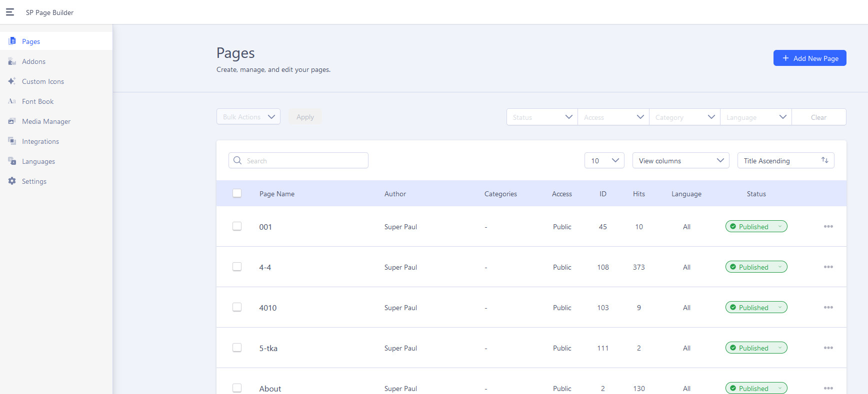Image resolution: width=868 pixels, height=394 pixels.
Task: Open Custom Icons from sidebar
Action: point(42,81)
